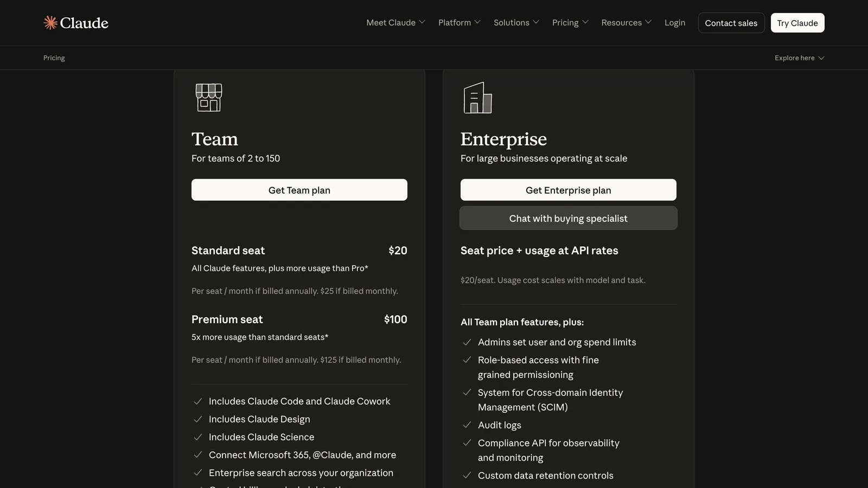Expand the Explore here dropdown
Image resolution: width=868 pixels, height=488 pixels.
(x=799, y=58)
